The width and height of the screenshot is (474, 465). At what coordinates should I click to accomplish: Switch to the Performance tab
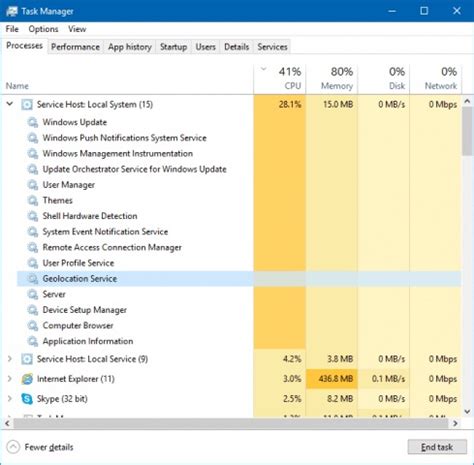tap(75, 47)
